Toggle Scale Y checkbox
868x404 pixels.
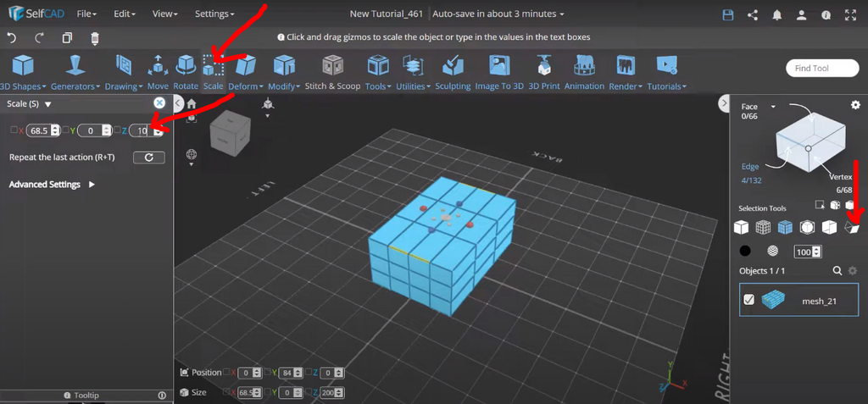click(65, 130)
